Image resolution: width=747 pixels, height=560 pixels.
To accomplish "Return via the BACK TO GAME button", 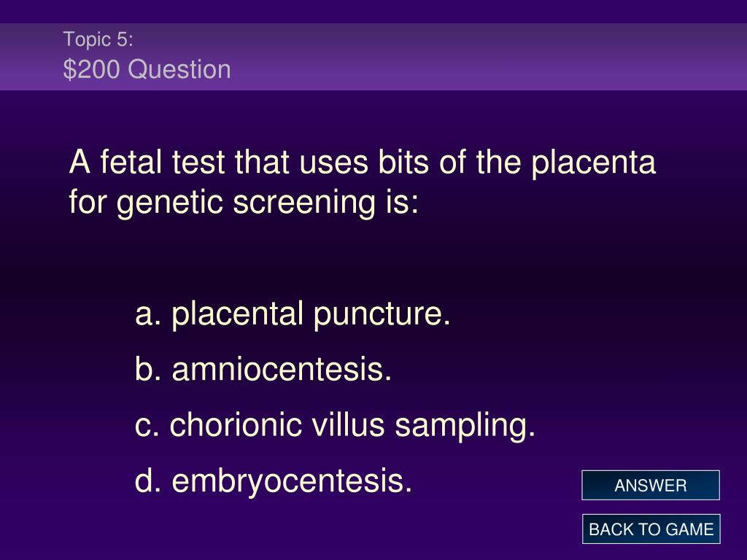I will (651, 529).
